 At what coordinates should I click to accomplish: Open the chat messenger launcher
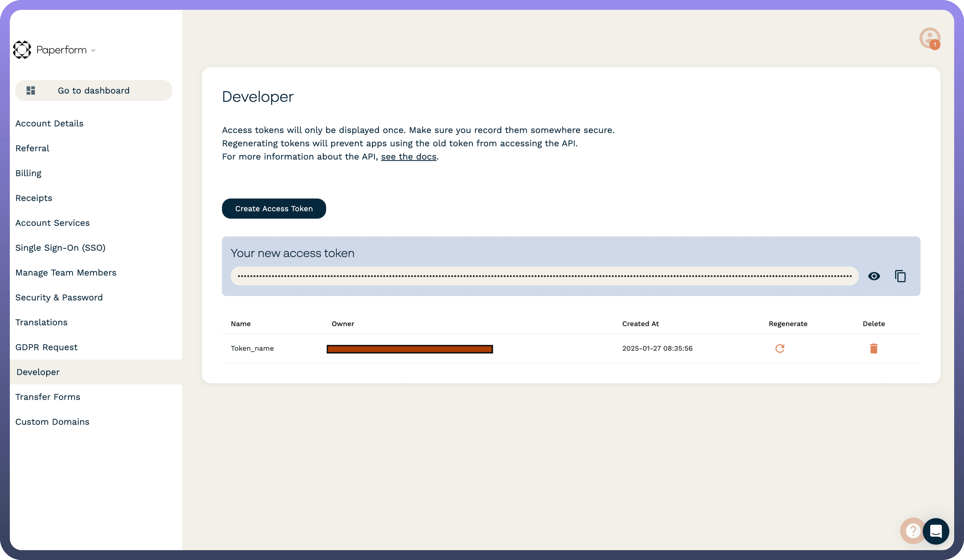click(x=936, y=531)
